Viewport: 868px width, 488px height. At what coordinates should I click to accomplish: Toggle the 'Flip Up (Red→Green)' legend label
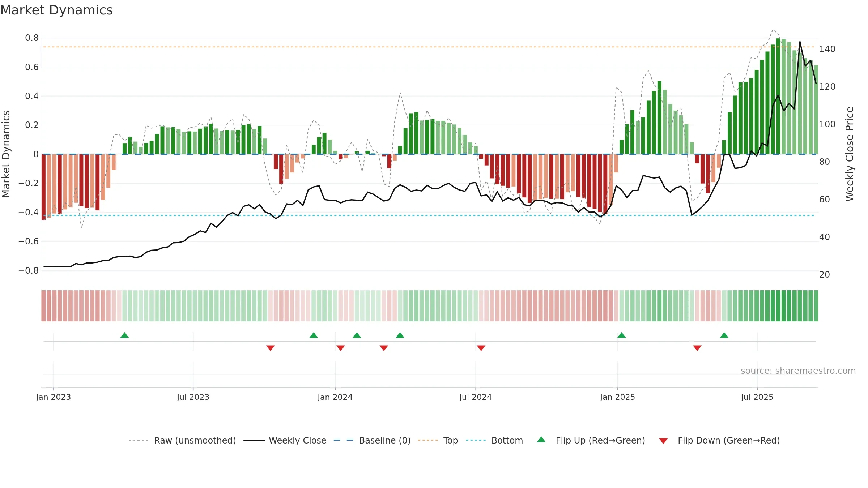[x=600, y=440]
